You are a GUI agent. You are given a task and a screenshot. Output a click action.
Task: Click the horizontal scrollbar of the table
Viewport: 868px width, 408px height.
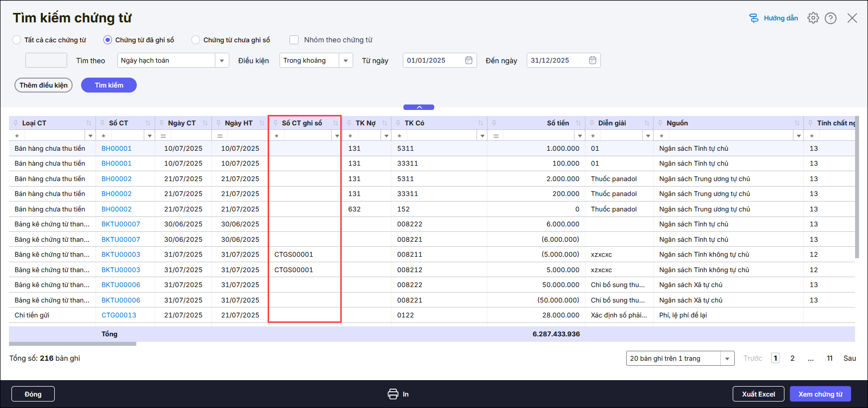click(73, 344)
